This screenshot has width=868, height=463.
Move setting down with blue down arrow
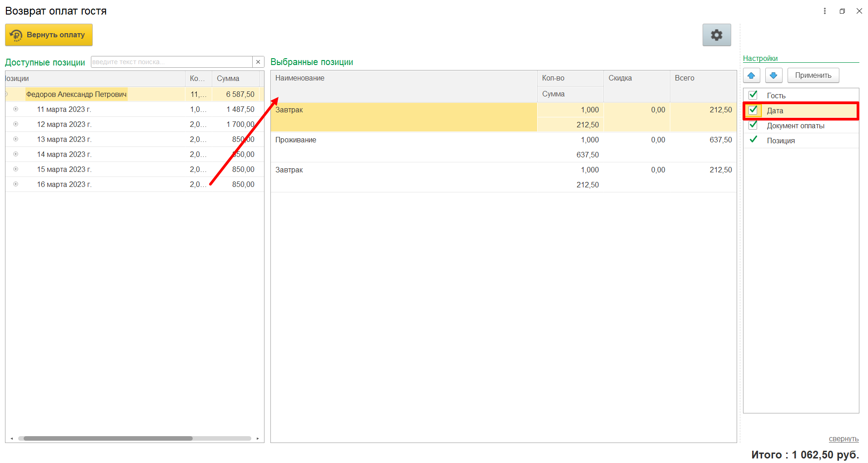click(773, 75)
